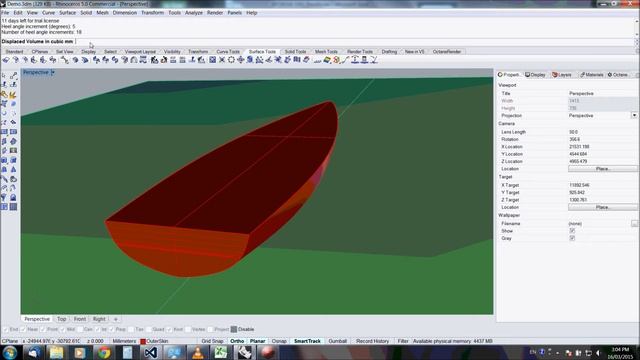Open the Perspective viewport title menu arrow
Viewport: 640px width, 360px height.
(53, 72)
